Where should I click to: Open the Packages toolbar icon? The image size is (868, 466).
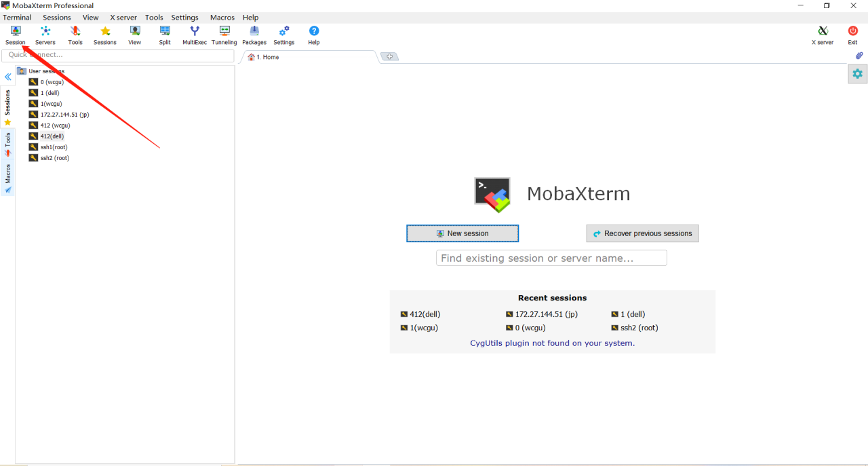tap(254, 35)
